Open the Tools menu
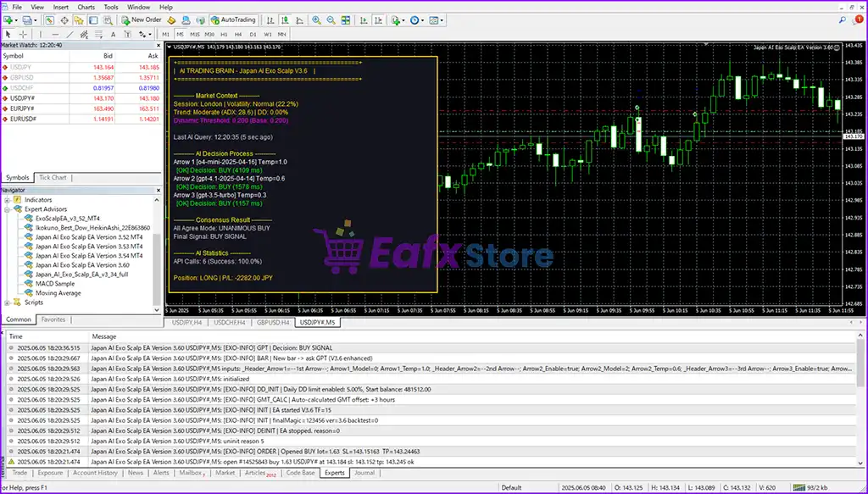The height and width of the screenshot is (494, 868). (111, 7)
